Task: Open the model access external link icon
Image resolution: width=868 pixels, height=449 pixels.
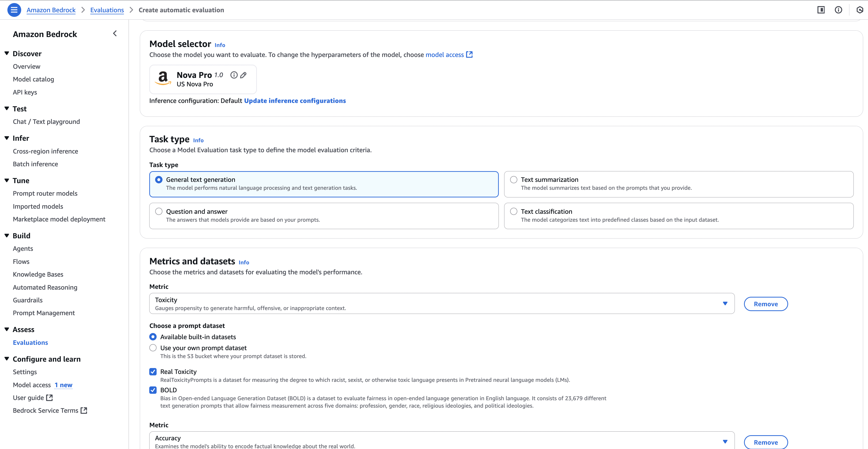Action: tap(469, 55)
